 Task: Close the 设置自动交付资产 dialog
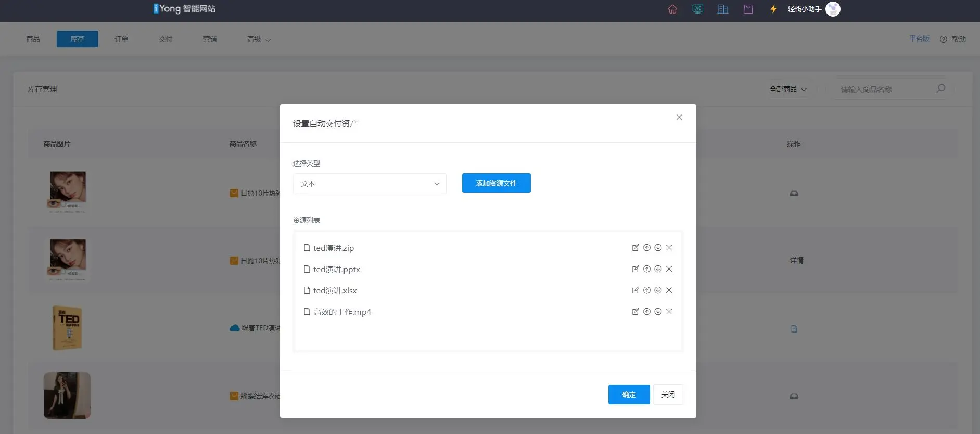tap(679, 117)
